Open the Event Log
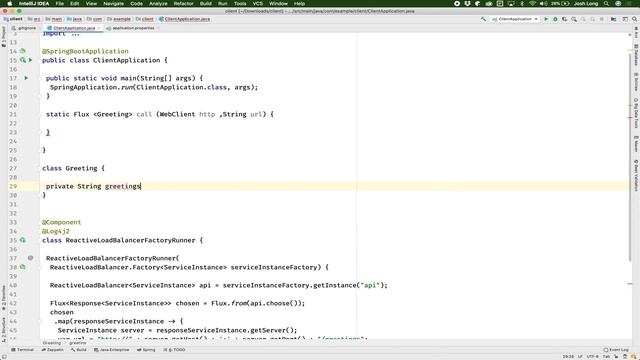This screenshot has width=640, height=360. pyautogui.click(x=616, y=350)
